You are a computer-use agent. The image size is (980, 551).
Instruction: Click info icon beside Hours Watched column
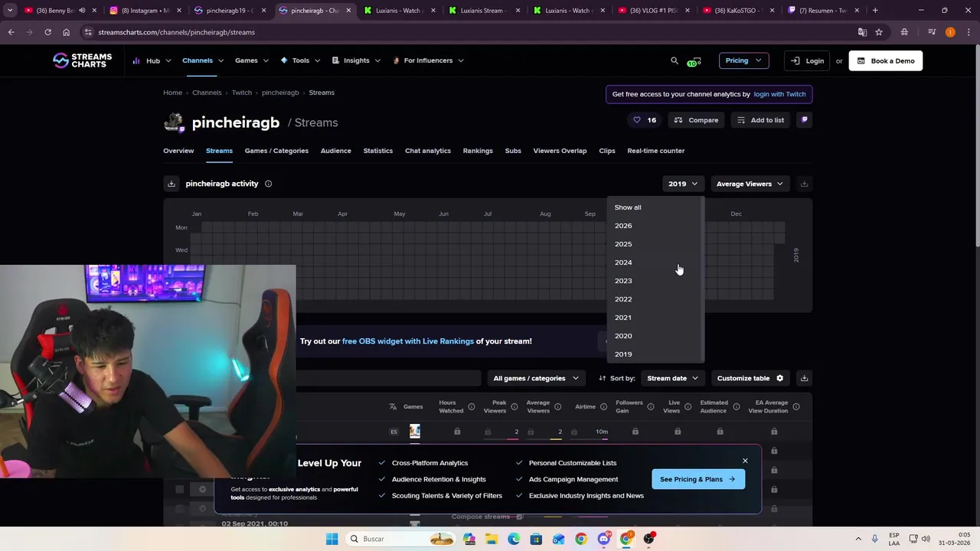tap(472, 407)
